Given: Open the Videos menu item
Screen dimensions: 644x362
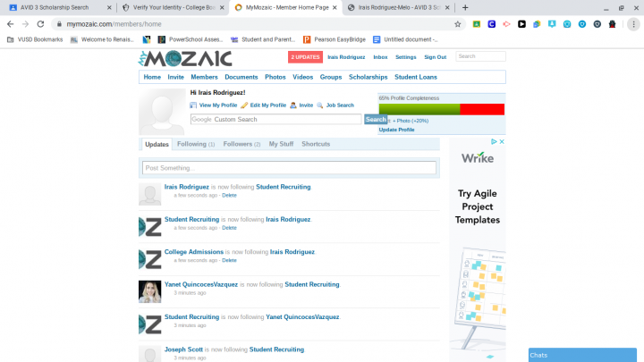Looking at the screenshot, I should coord(302,77).
